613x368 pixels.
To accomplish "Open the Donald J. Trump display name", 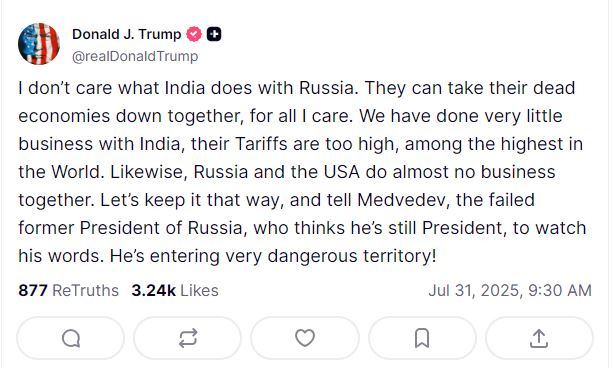I will 127,34.
